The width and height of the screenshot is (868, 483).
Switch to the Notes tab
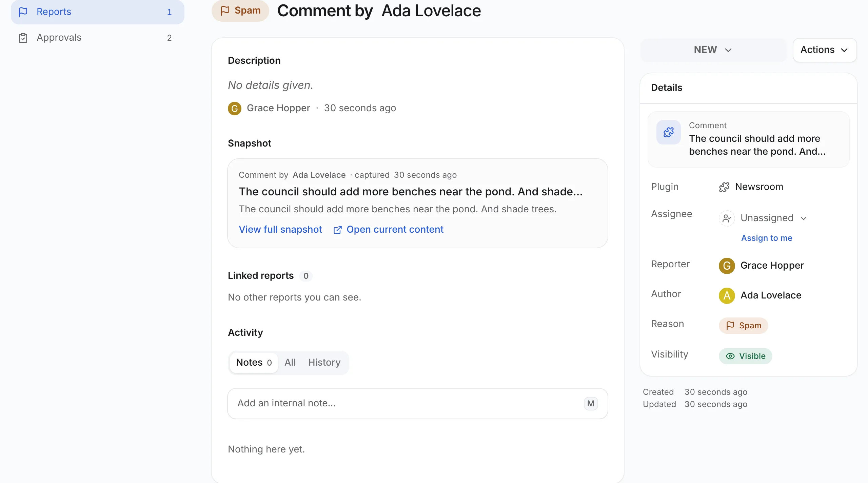click(254, 363)
